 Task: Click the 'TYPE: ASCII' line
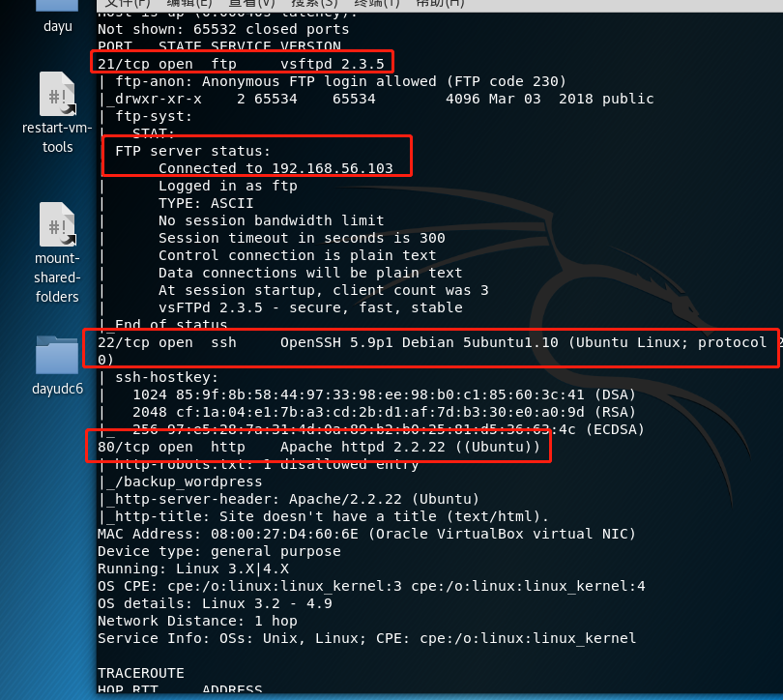[x=206, y=203]
